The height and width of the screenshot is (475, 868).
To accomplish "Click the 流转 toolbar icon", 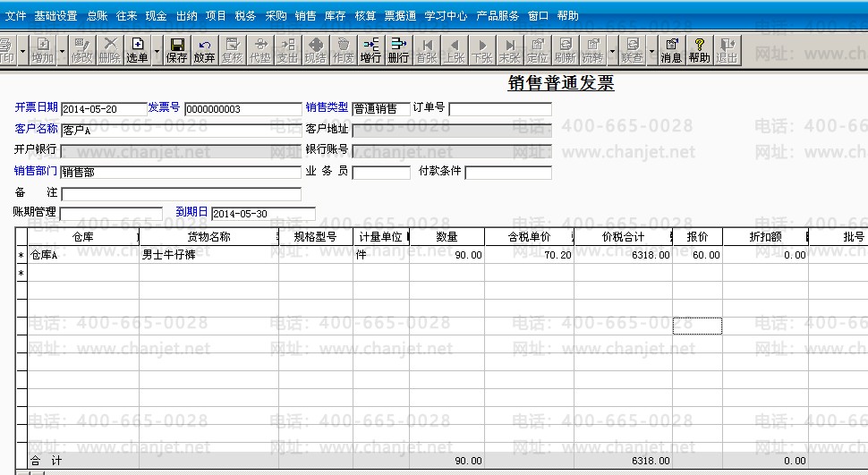I will pos(593,50).
